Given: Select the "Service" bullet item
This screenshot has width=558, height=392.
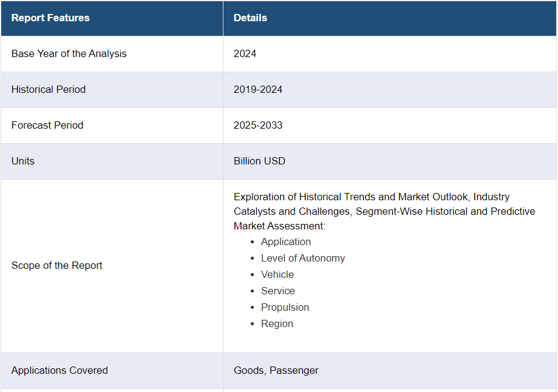Looking at the screenshot, I should 278,291.
